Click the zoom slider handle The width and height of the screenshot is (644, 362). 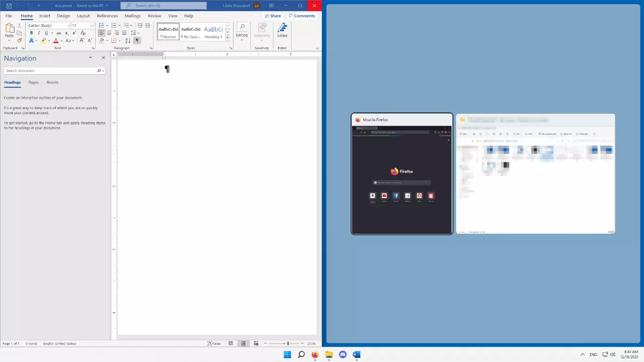tap(288, 343)
